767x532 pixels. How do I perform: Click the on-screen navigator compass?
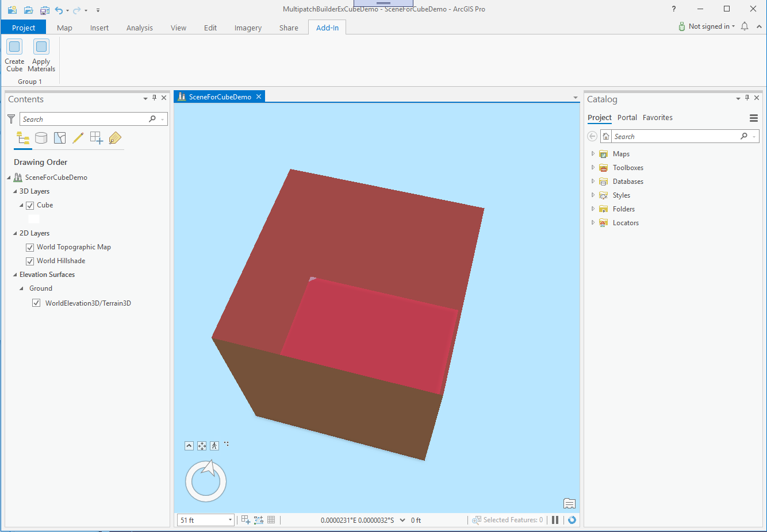[x=205, y=480]
